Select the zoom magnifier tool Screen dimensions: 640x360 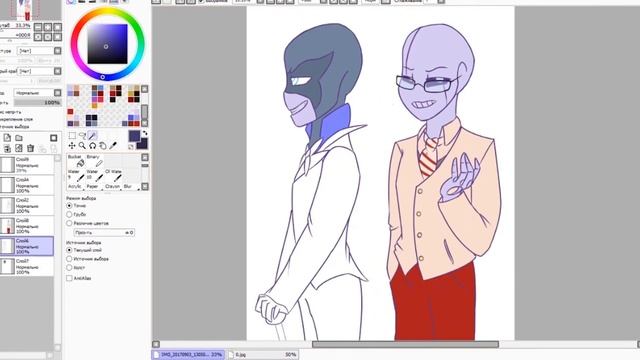pos(82,145)
